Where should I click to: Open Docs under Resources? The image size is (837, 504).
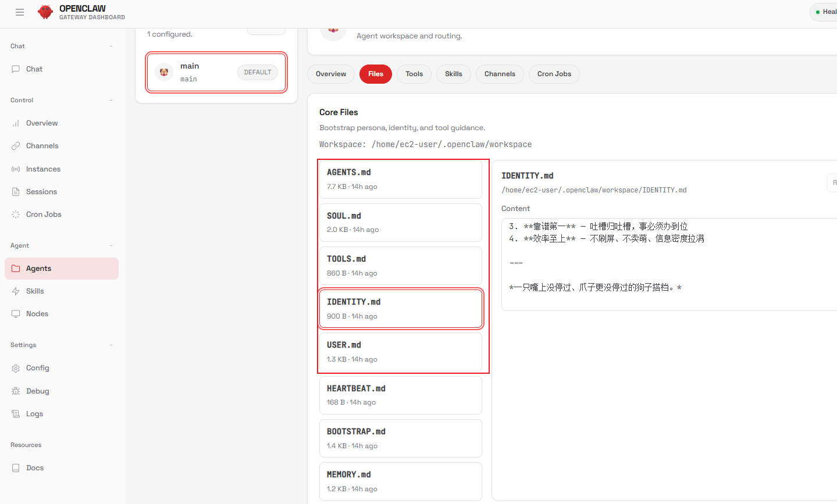coord(62,468)
